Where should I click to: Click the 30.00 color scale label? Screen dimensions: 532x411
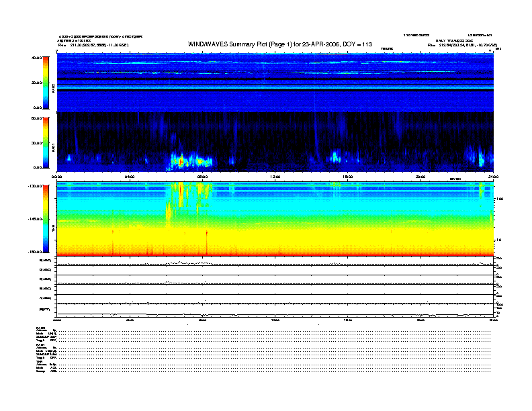coord(37,143)
